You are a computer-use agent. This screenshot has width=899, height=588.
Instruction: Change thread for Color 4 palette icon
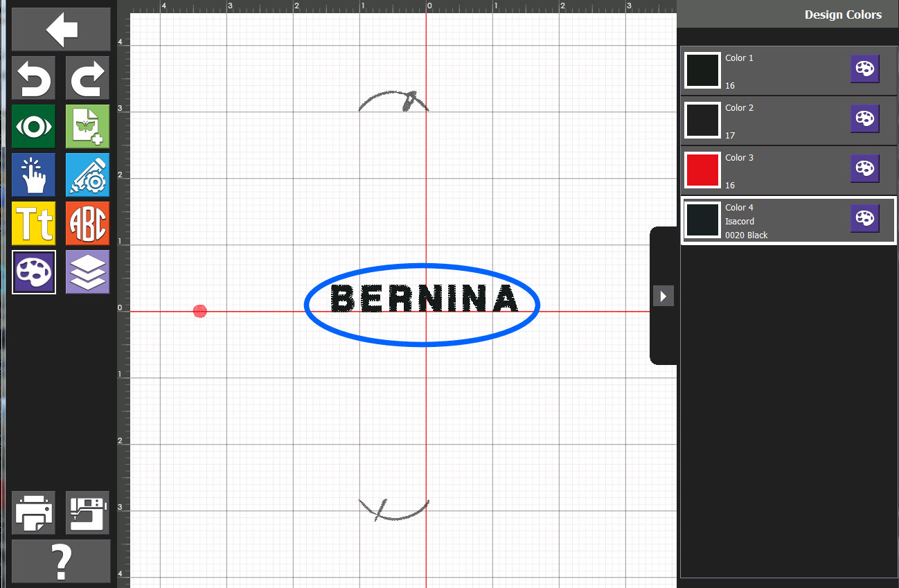pyautogui.click(x=864, y=218)
